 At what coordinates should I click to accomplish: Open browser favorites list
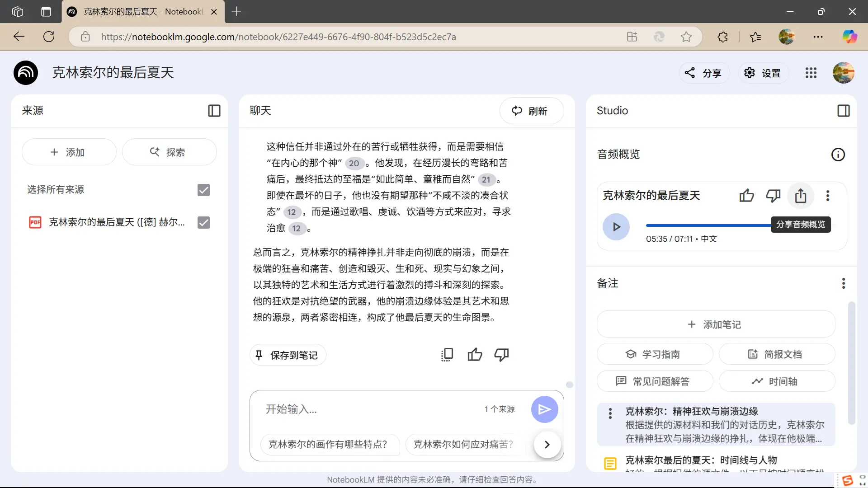point(755,37)
